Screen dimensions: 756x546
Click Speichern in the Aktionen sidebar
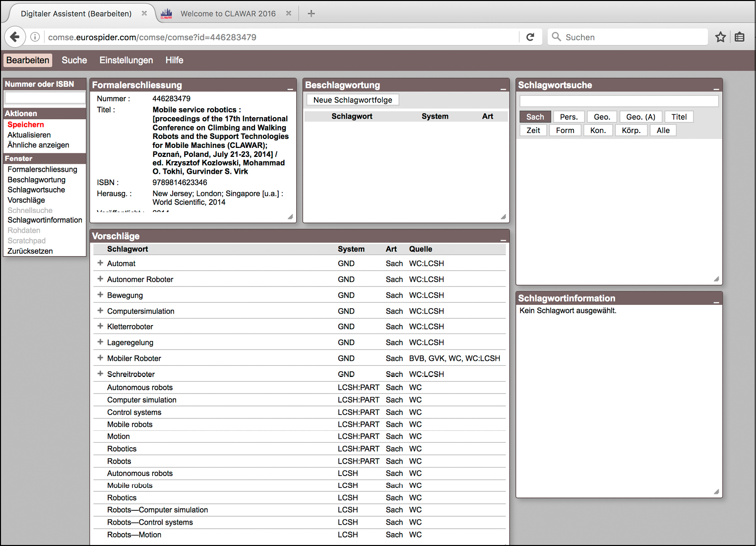pyautogui.click(x=26, y=125)
